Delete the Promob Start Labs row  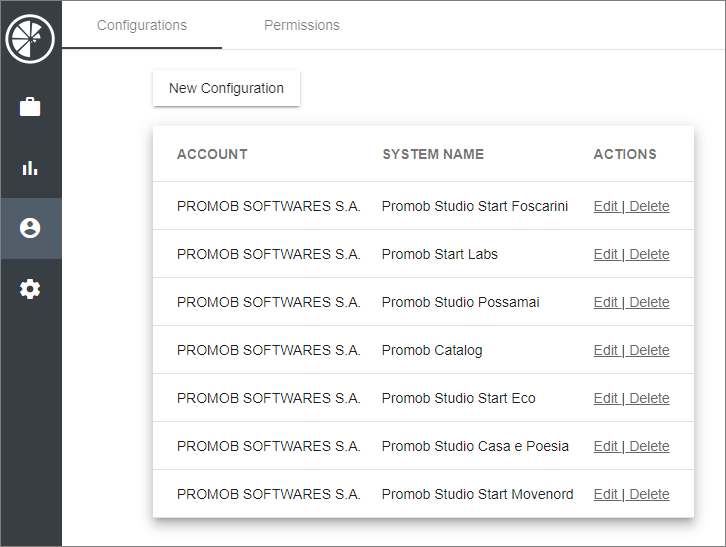click(x=649, y=254)
